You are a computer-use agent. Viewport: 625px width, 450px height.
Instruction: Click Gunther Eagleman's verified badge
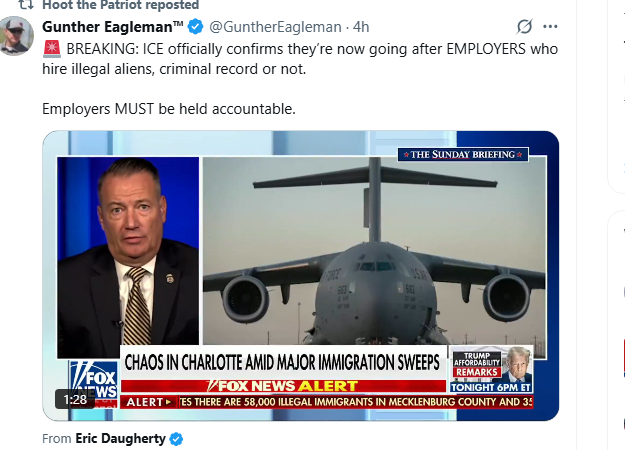195,26
